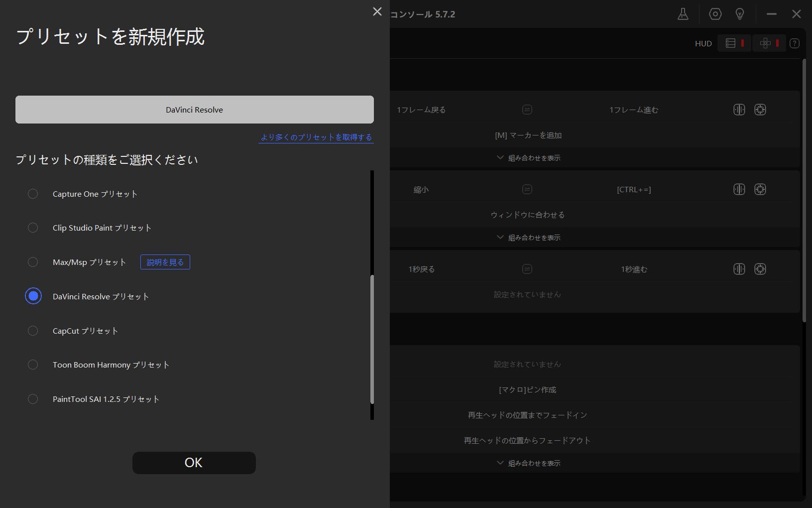Click ウィンドウに合わせる assignment
This screenshot has width=812, height=508.
coord(528,215)
